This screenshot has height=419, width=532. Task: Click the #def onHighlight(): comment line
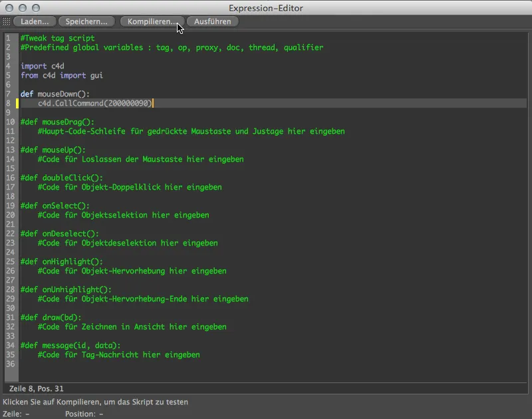click(x=61, y=261)
